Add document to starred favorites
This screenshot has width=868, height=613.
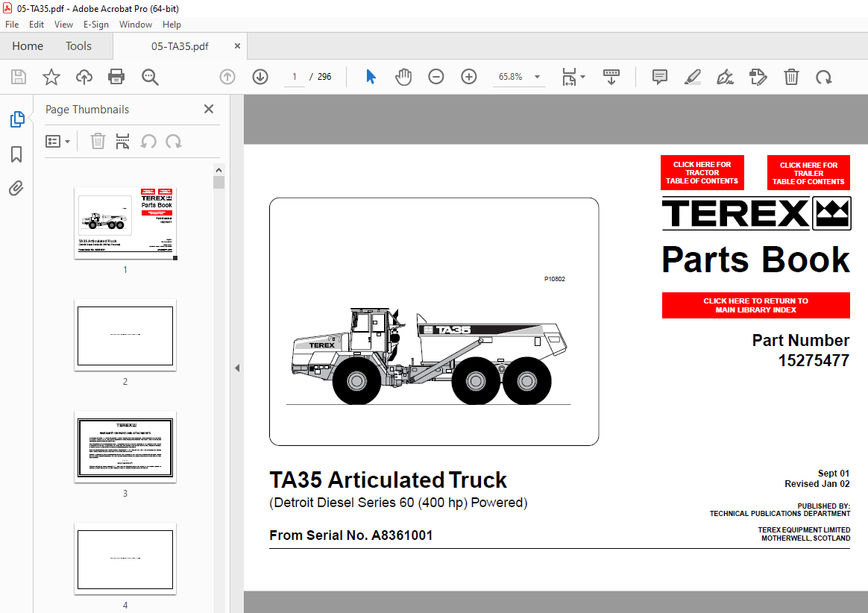coord(51,77)
